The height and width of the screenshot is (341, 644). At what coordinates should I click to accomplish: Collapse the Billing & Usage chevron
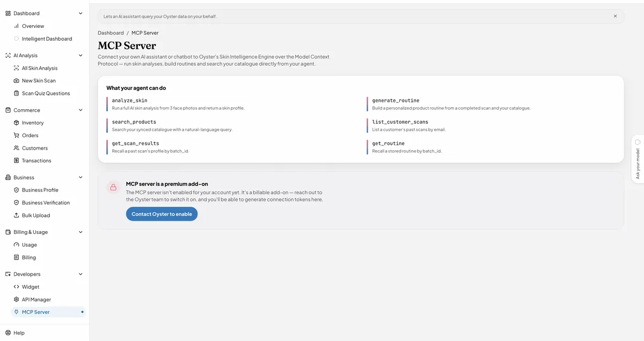click(x=80, y=232)
